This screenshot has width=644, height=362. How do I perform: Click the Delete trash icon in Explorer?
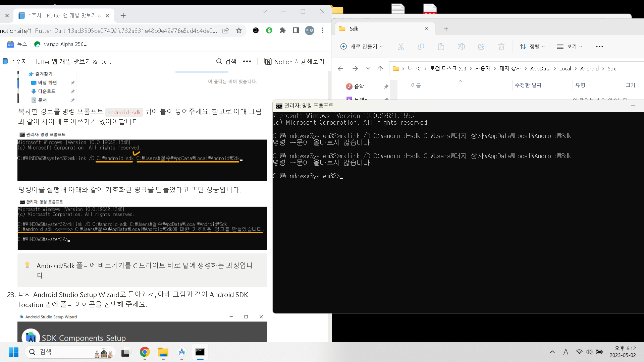[501, 47]
